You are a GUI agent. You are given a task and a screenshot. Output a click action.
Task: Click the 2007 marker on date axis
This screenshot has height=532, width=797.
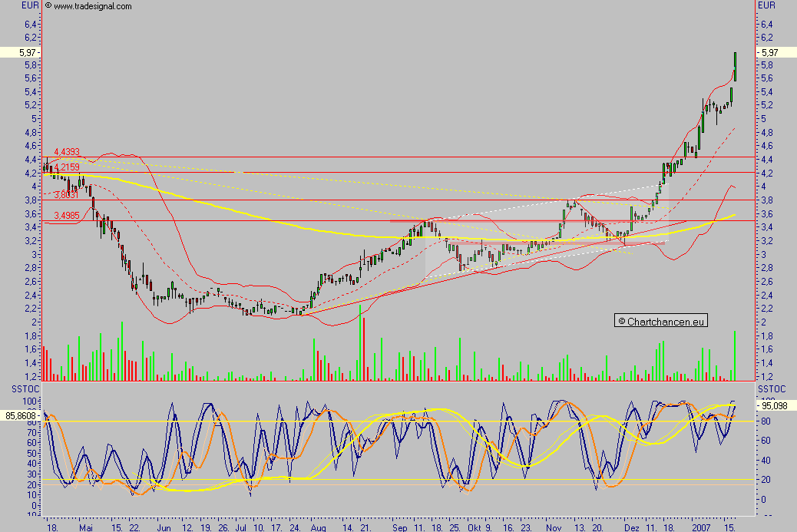point(701,527)
